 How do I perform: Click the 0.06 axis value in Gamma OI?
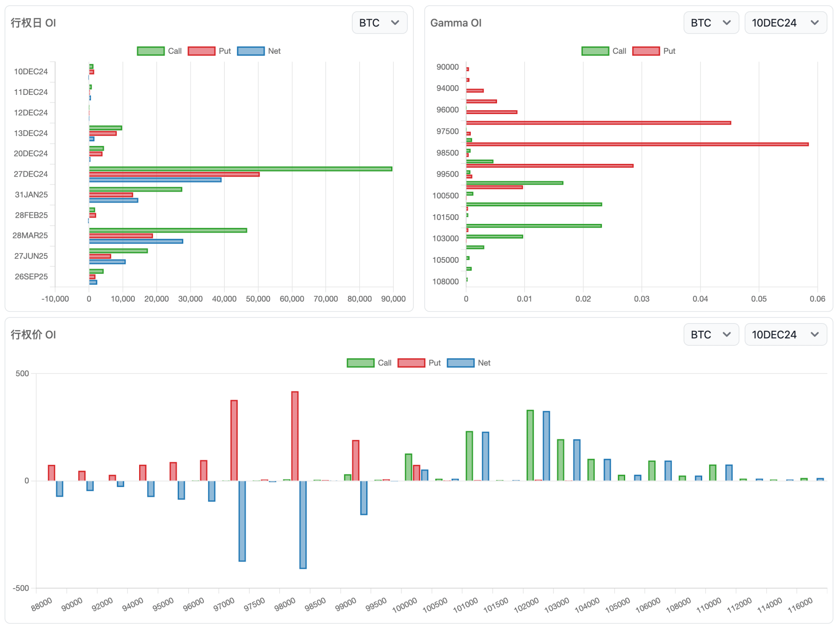817,299
